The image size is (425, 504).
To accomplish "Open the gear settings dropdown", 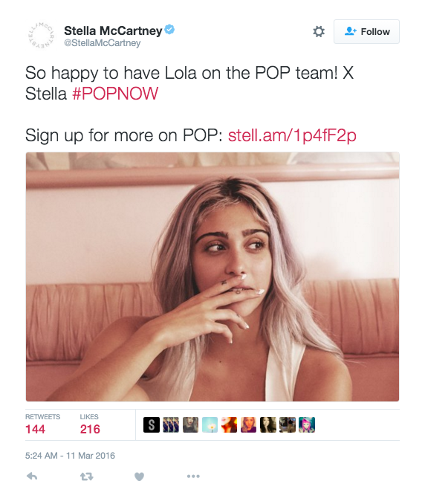I will (319, 31).
